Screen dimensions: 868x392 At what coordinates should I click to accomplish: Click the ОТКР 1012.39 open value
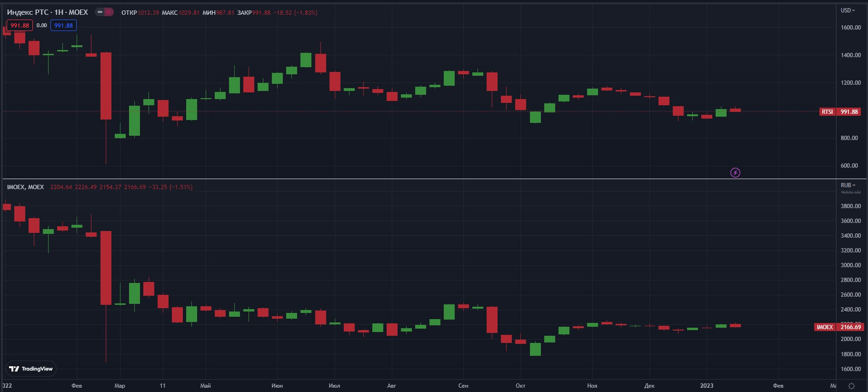tap(140, 12)
